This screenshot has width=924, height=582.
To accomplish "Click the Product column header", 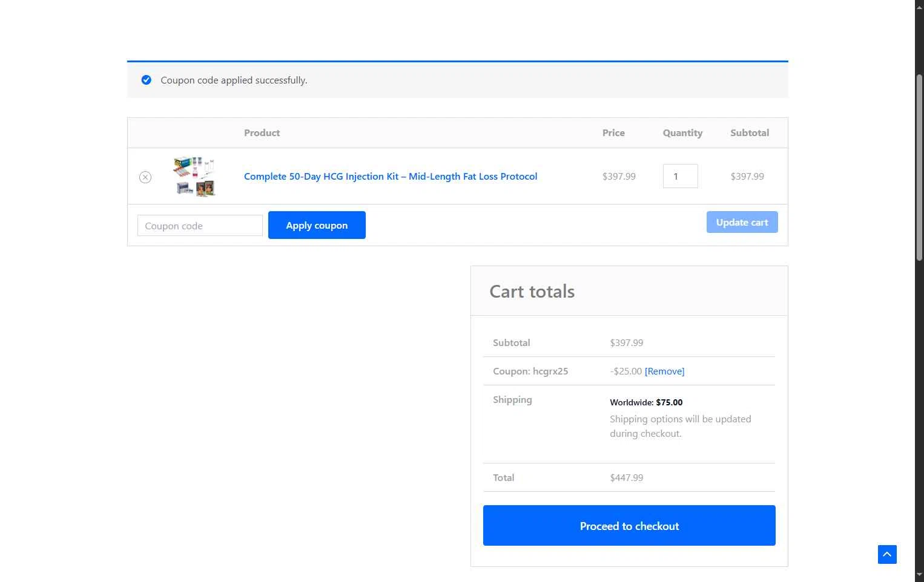I will coord(262,132).
